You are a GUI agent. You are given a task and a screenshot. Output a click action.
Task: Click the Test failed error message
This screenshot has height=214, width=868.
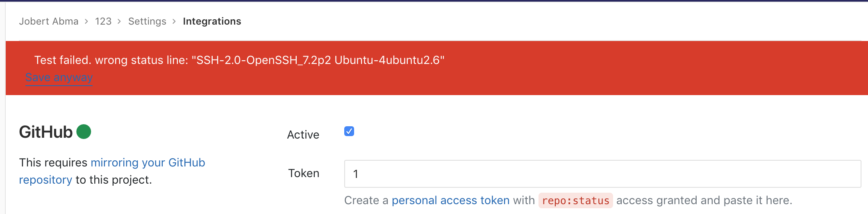click(x=239, y=60)
